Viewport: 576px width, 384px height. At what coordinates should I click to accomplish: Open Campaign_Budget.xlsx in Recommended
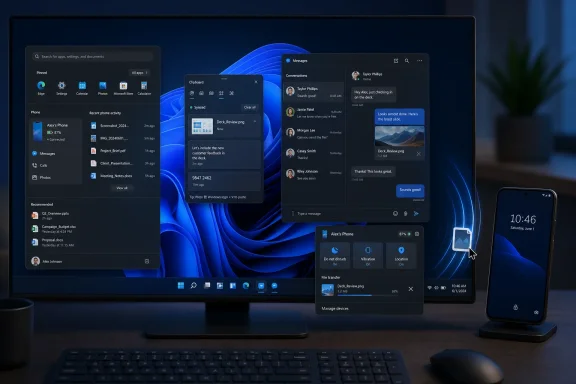point(54,229)
